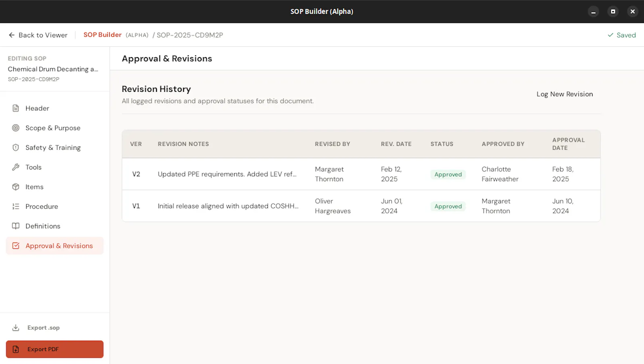Select Approval & Revisions in sidebar
The width and height of the screenshot is (644, 364).
(55, 246)
